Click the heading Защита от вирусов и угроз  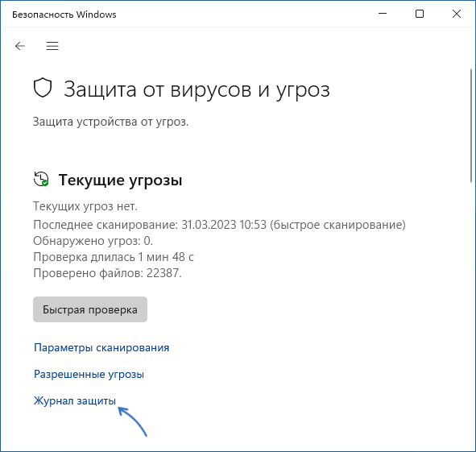click(x=197, y=89)
